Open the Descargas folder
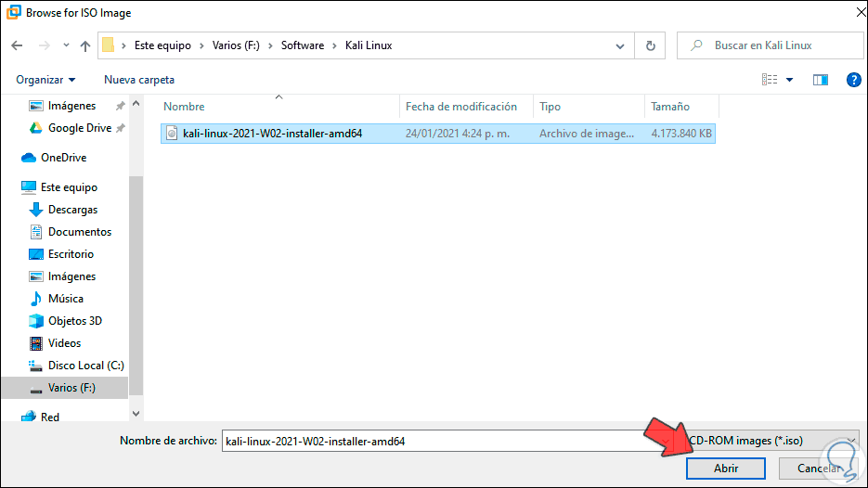This screenshot has height=488, width=868. click(x=72, y=210)
